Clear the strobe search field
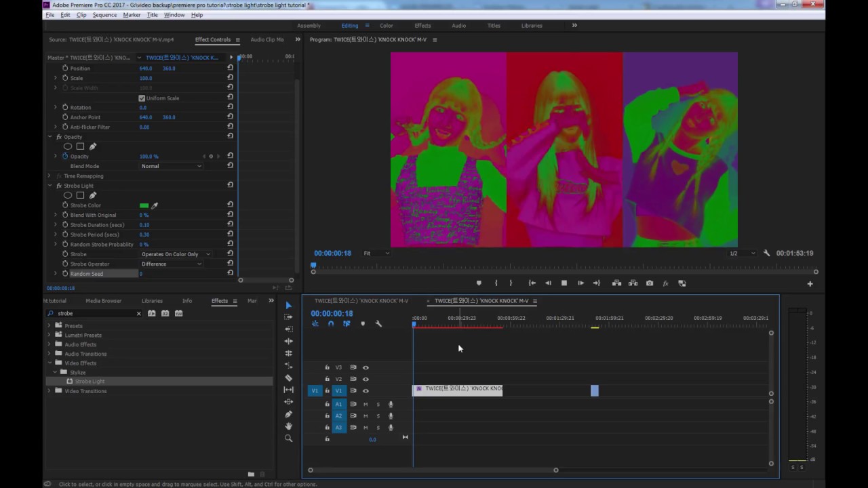The height and width of the screenshot is (488, 868). point(139,314)
